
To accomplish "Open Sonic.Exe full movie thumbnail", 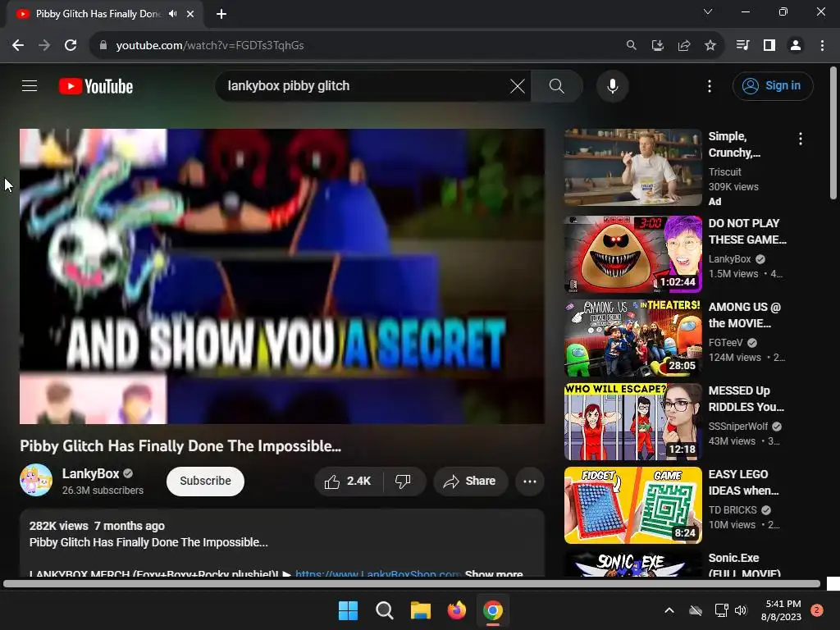I will (632, 564).
